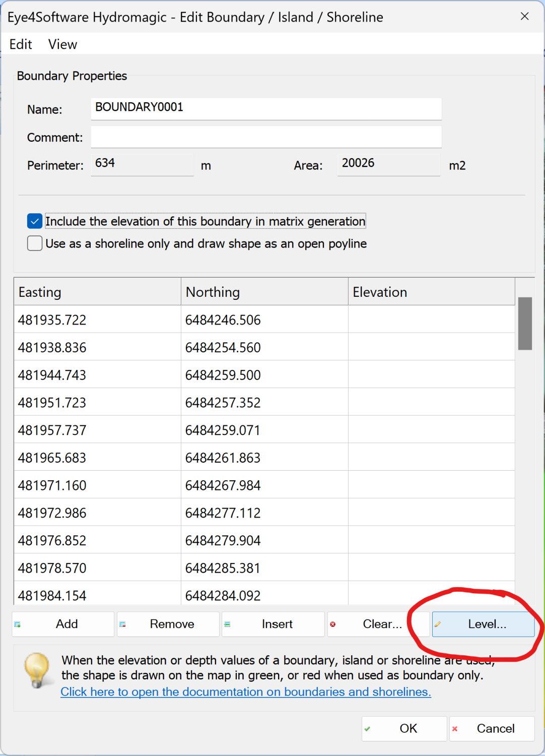This screenshot has height=756, width=545.
Task: Select the northing cell 6484246.506
Action: pyautogui.click(x=264, y=320)
